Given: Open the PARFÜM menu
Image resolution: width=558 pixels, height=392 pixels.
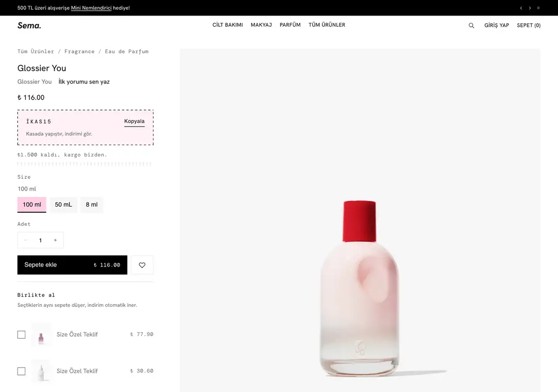Looking at the screenshot, I should coord(290,25).
